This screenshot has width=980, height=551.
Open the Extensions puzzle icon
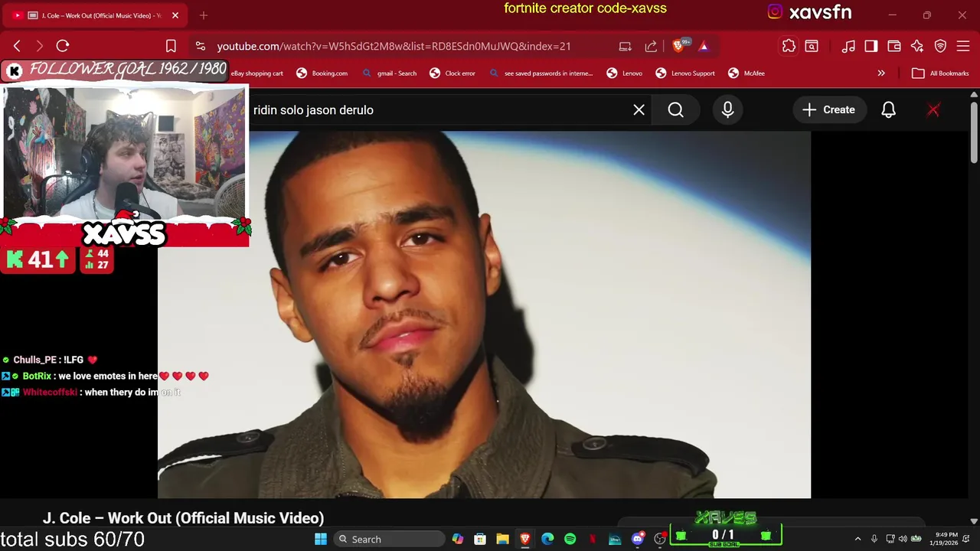pos(789,46)
